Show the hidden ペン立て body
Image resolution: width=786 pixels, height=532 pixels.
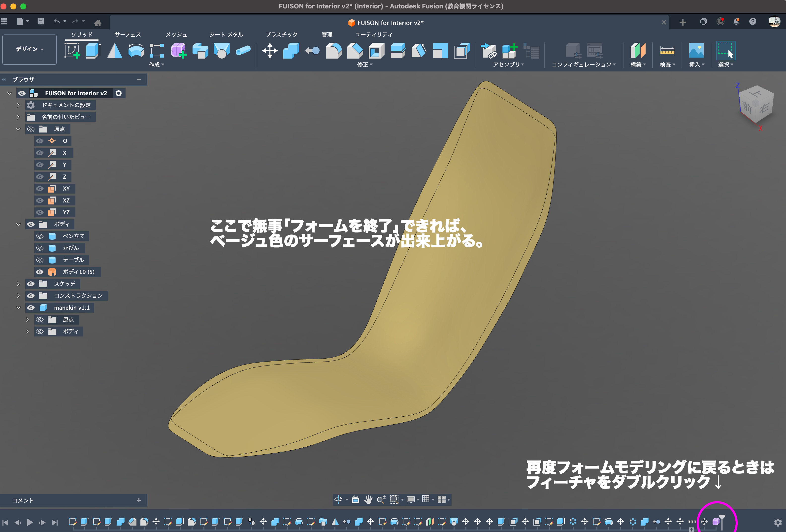(40, 236)
